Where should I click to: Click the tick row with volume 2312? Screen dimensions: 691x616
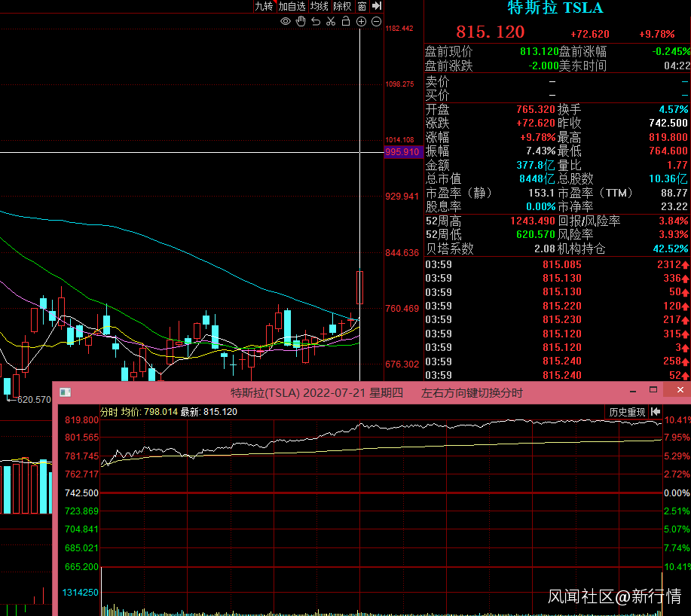click(x=557, y=264)
